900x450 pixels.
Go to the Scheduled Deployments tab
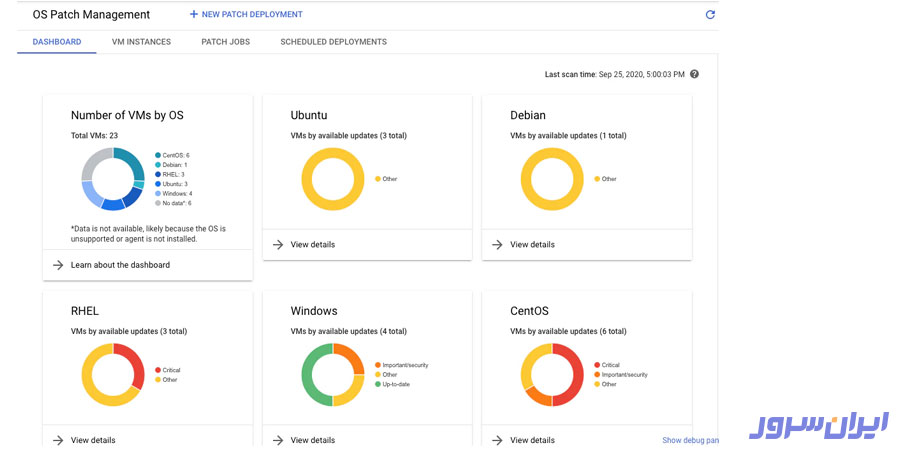pyautogui.click(x=333, y=42)
